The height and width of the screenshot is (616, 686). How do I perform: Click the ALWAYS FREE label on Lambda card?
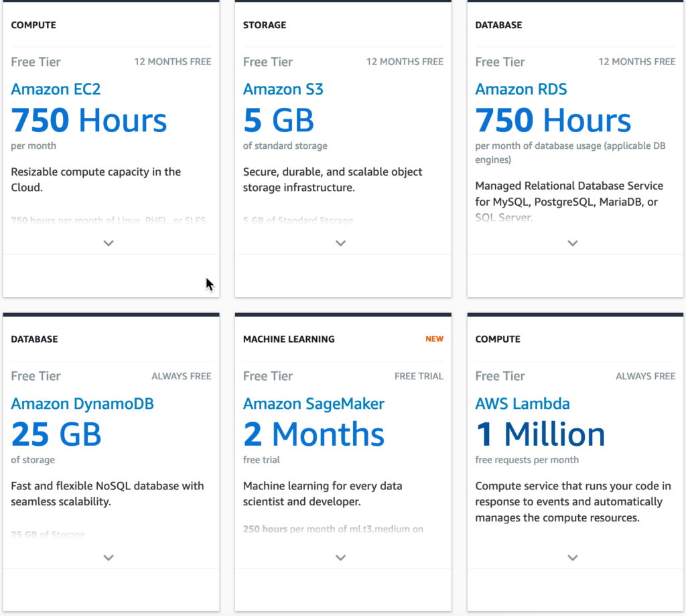point(645,376)
